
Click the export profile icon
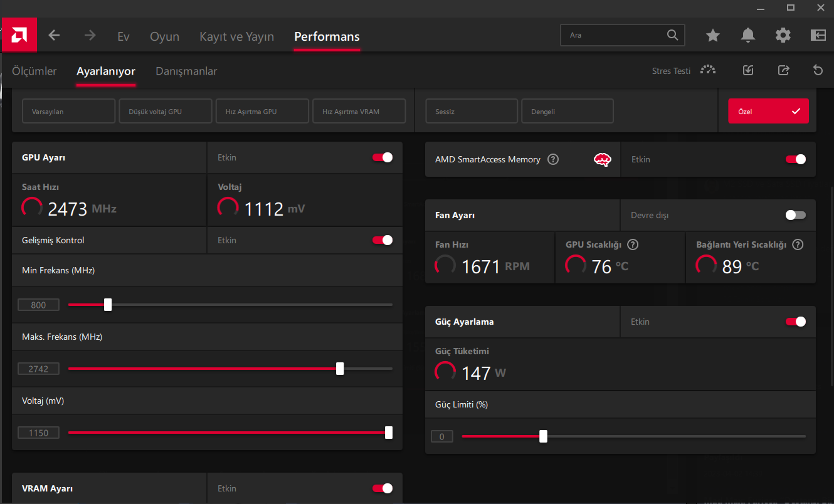point(783,70)
